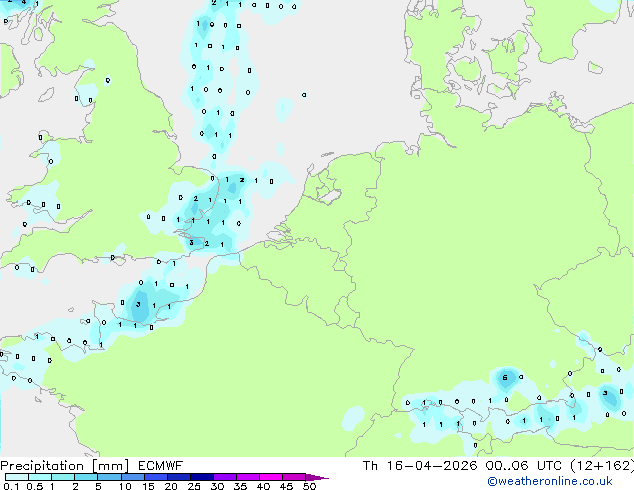Click the '0.5' legend label

coord(35,486)
